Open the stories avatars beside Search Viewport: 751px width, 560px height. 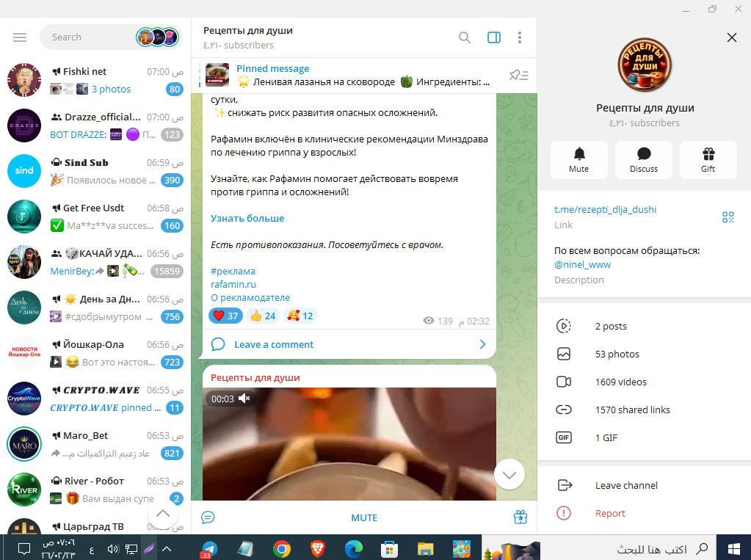pyautogui.click(x=158, y=37)
